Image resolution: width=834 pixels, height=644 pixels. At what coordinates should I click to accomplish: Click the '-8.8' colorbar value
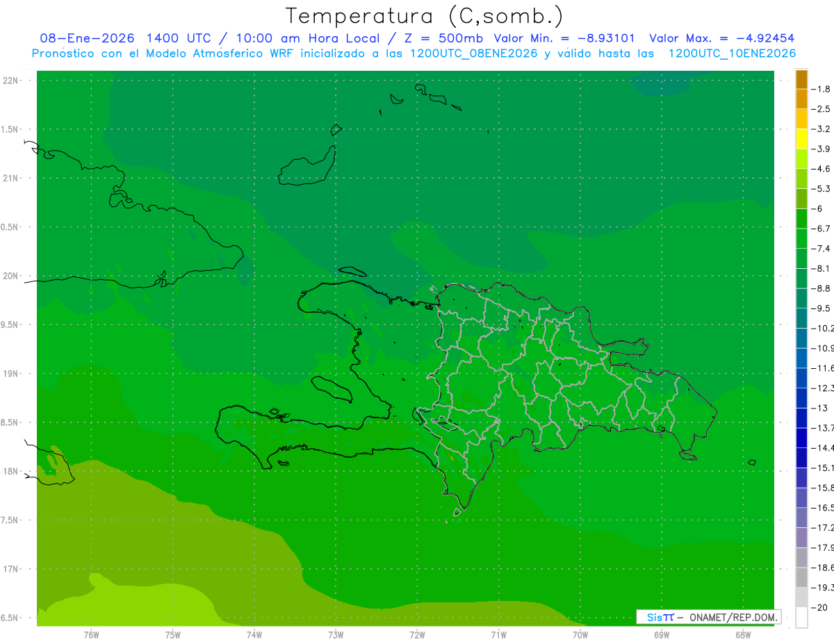[821, 288]
